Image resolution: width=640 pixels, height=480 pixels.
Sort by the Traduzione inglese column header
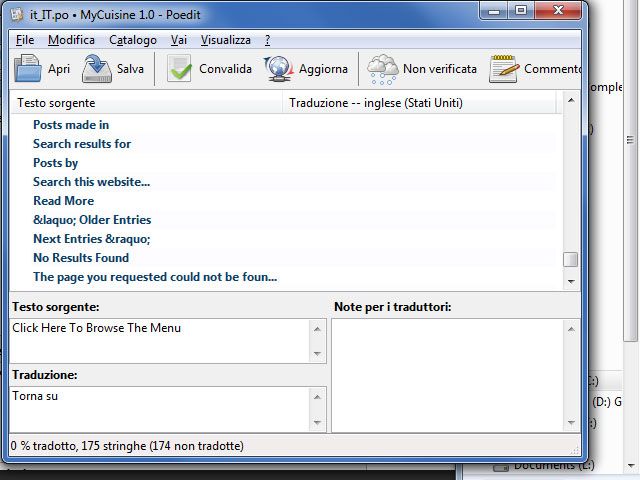[x=419, y=103]
